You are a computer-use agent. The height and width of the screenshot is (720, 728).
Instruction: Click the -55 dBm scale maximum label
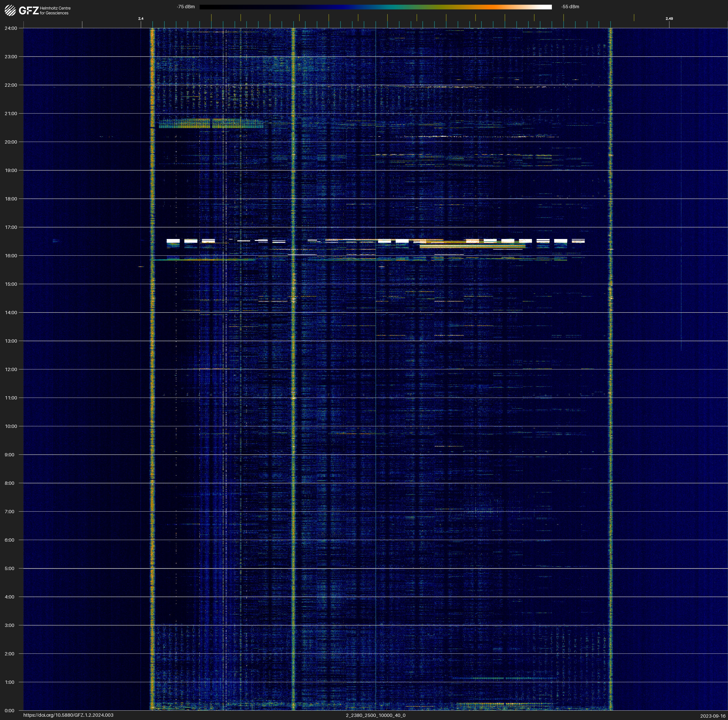click(x=570, y=7)
